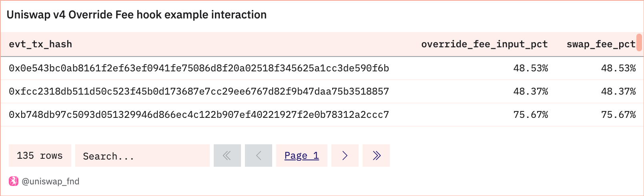Select the transaction hash starting 0xfcc2318d

199,91
